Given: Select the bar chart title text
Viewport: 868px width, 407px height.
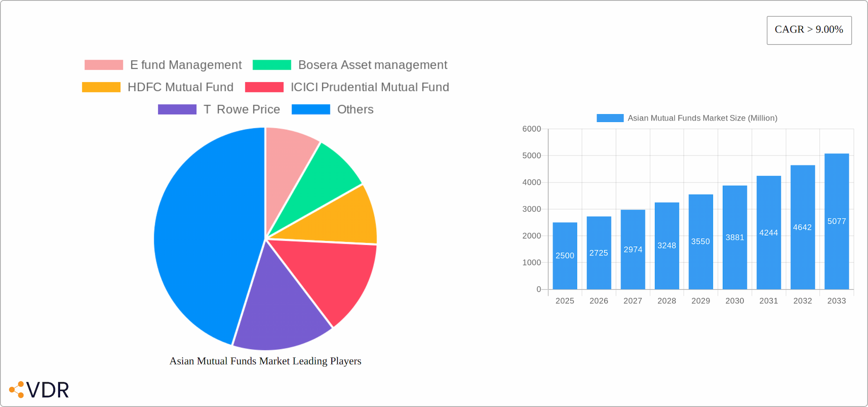Looking at the screenshot, I should pos(702,118).
